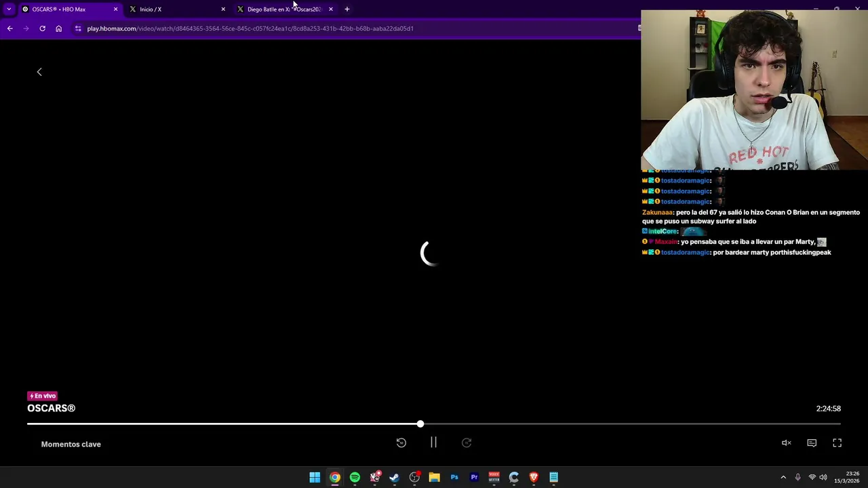The image size is (868, 488).
Task: Click the Zakunaaa username in chat
Action: (x=657, y=212)
